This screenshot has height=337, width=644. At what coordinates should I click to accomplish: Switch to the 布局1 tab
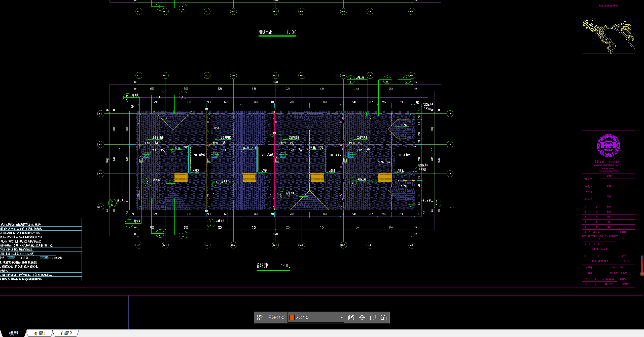pos(40,333)
